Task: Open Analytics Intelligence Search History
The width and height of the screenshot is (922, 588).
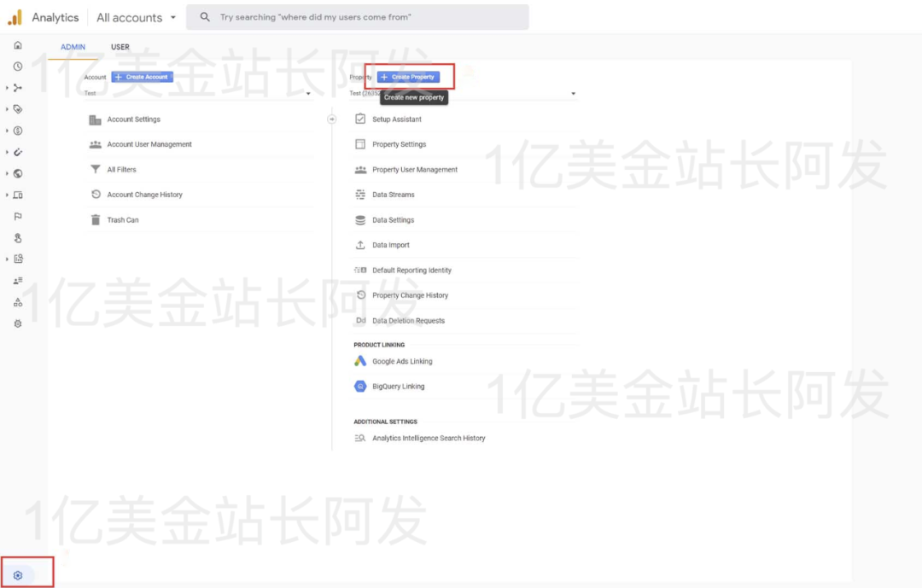Action: 429,438
